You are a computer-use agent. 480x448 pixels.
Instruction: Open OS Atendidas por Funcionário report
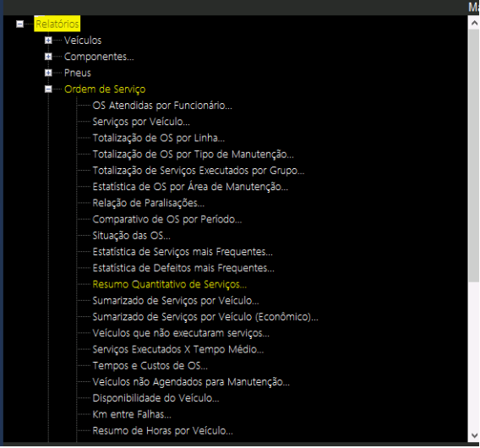(162, 106)
